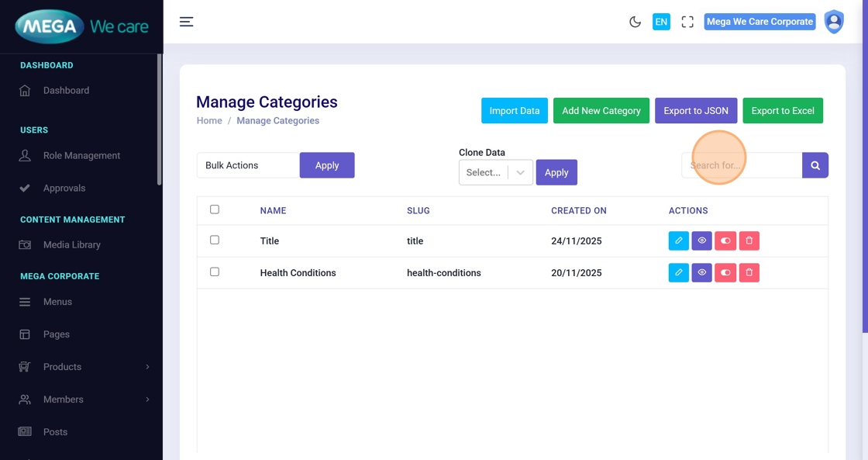The height and width of the screenshot is (460, 868).
Task: Go to Role Management page
Action: pos(81,156)
